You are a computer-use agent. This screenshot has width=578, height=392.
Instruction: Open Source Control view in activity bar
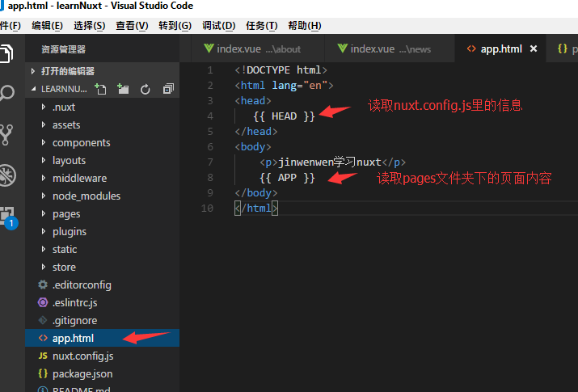(x=6, y=134)
